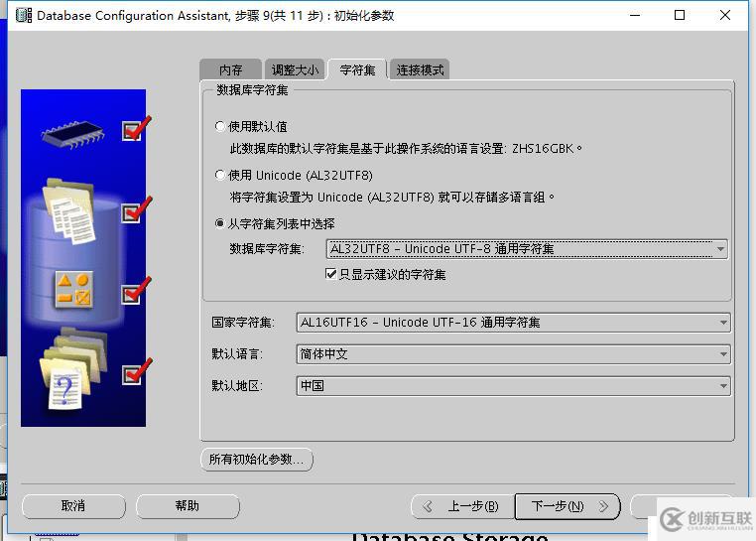Viewport: 756px width, 541px height.
Task: Click the checkmark beside memory chip image
Action: click(137, 128)
